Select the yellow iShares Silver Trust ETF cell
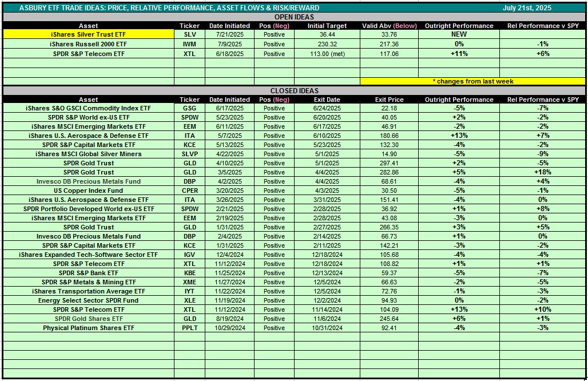This screenshot has height=381, width=588. point(88,35)
